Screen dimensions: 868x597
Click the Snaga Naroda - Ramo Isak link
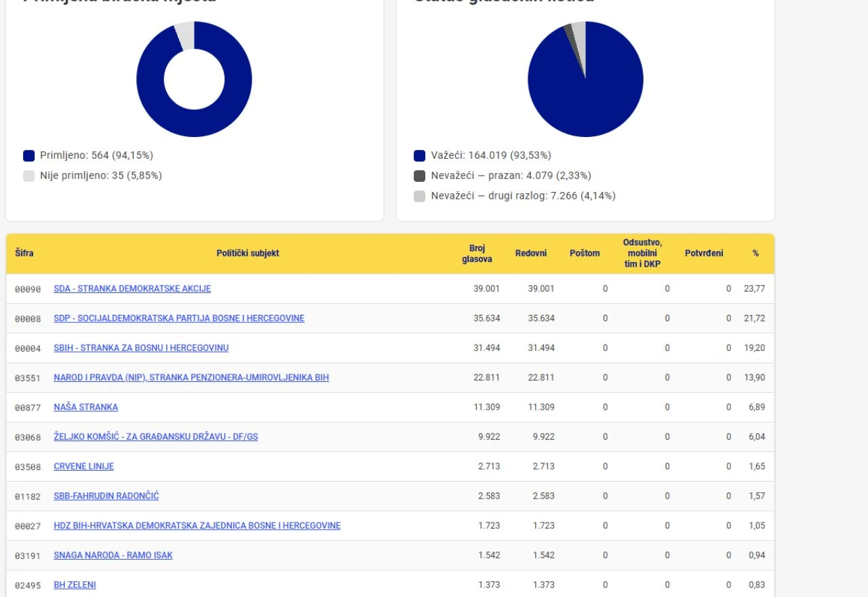(113, 556)
